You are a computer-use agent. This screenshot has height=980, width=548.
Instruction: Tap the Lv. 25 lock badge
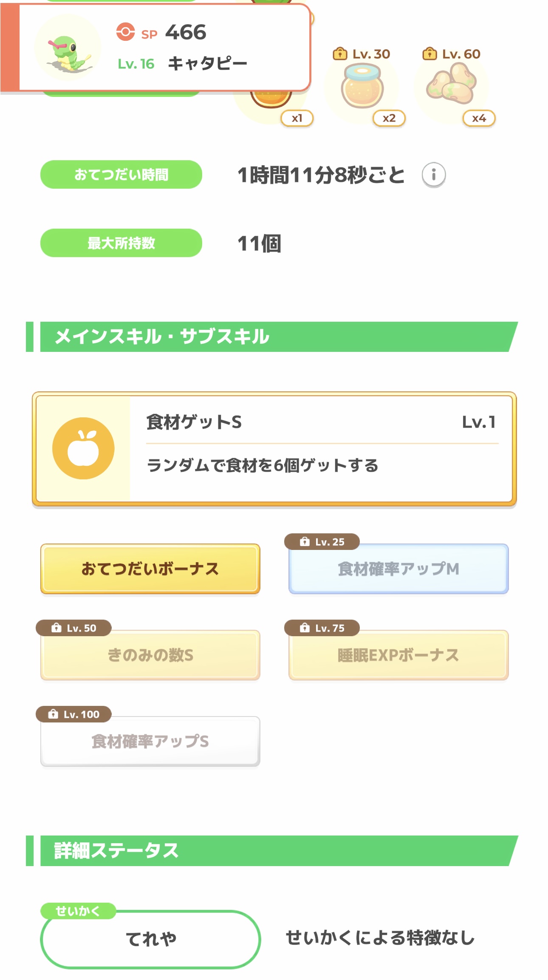click(x=322, y=542)
